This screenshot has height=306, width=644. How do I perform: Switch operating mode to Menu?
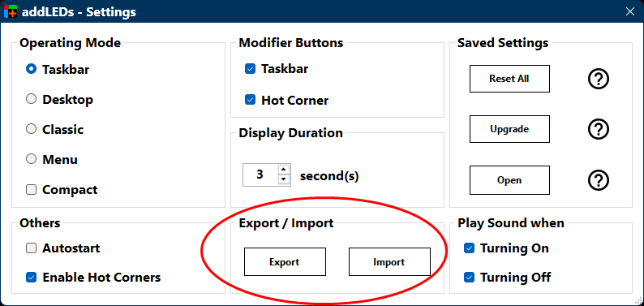pos(31,159)
